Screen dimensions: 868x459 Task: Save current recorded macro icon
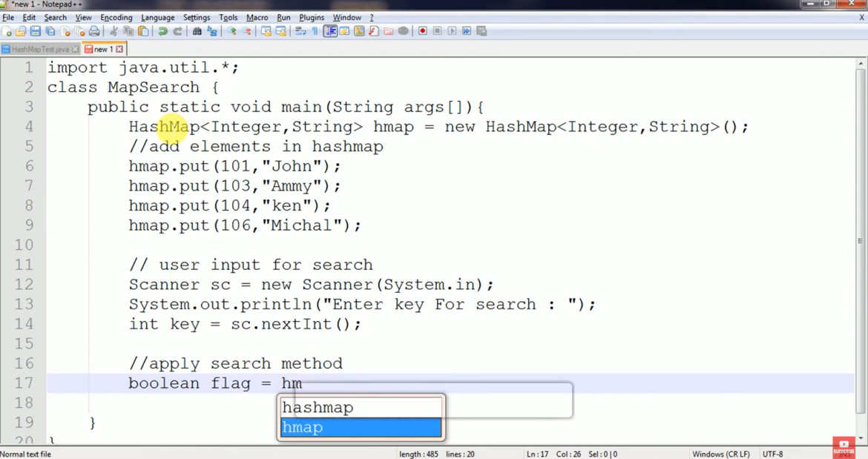point(481,31)
